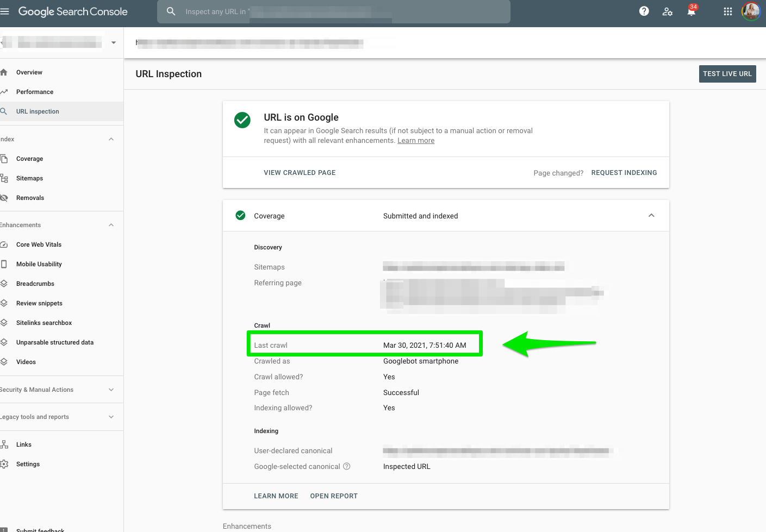Collapse the Enhancements section
This screenshot has height=532, width=766.
click(x=111, y=225)
